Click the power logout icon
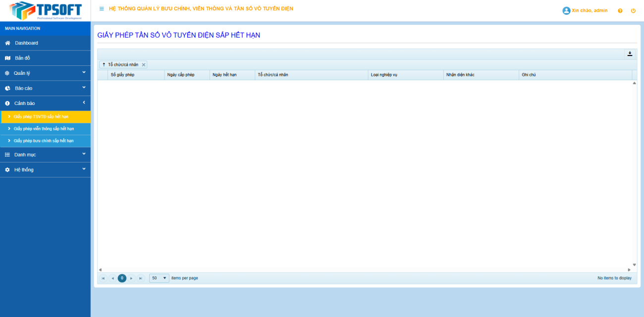This screenshot has height=317, width=644. coord(633,11)
